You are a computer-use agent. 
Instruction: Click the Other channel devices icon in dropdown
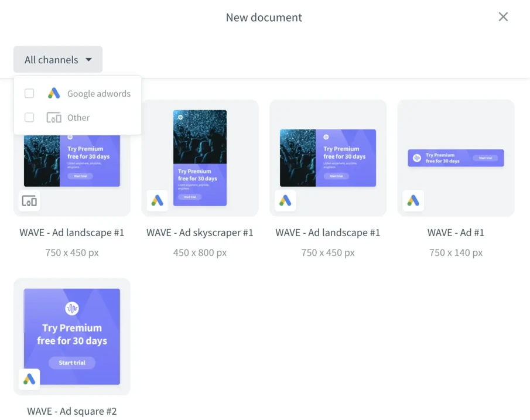pos(54,118)
